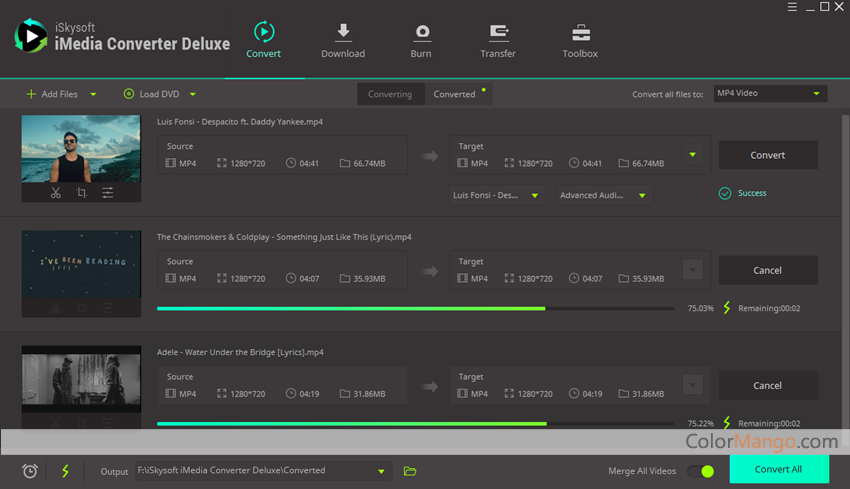Image resolution: width=850 pixels, height=489 pixels.
Task: Click the iSkysoft app logo
Action: tap(30, 36)
